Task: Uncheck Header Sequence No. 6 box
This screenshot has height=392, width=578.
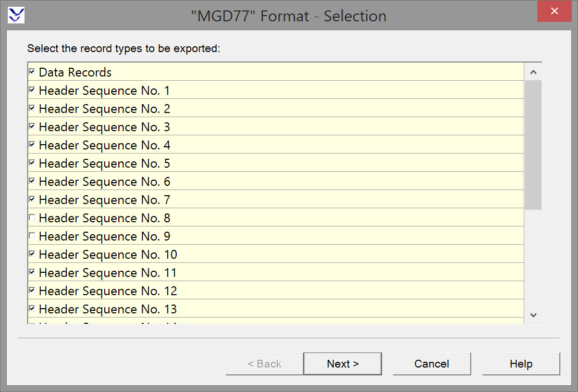Action: [x=32, y=181]
